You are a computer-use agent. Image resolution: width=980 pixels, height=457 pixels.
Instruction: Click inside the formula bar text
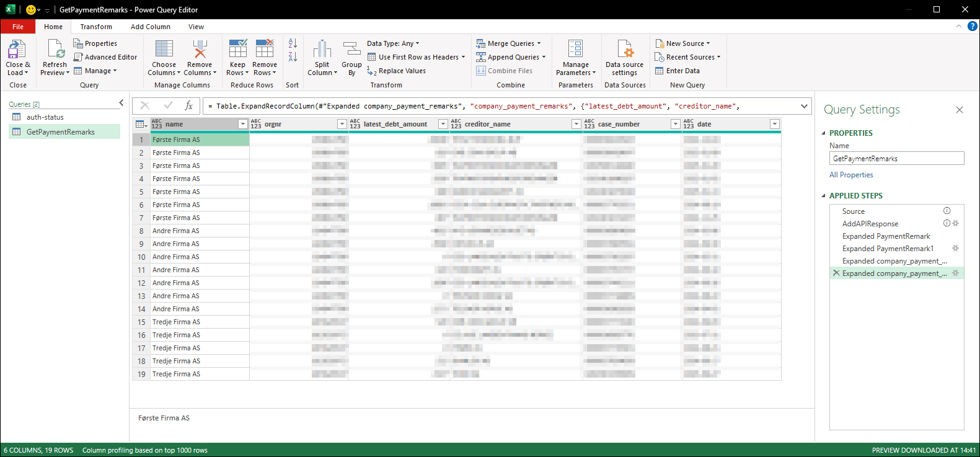point(500,106)
